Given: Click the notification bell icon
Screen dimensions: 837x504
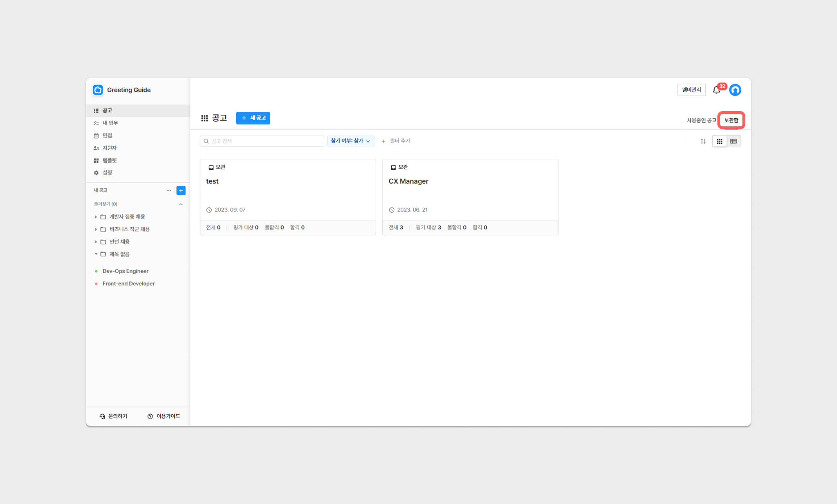Looking at the screenshot, I should pos(716,90).
